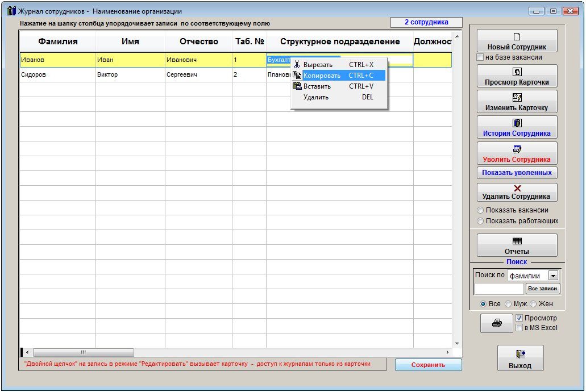Click tab number cell '1' in Иванов row

(250, 60)
